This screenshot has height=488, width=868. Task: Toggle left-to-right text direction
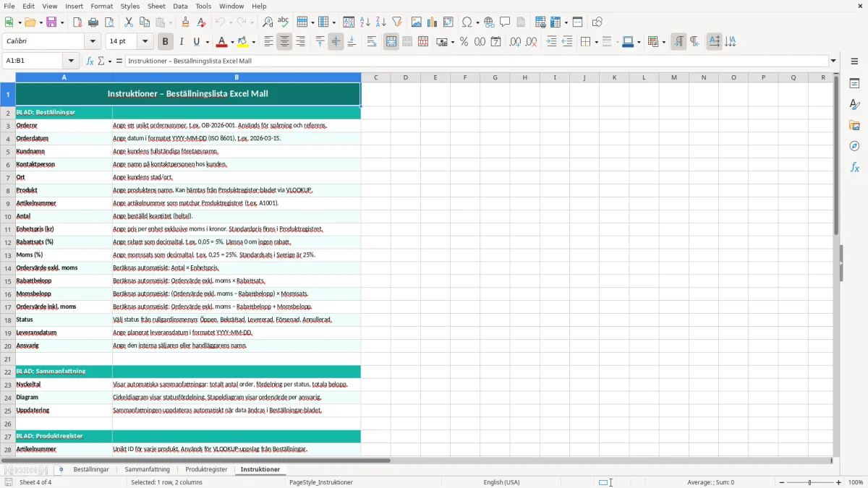678,42
